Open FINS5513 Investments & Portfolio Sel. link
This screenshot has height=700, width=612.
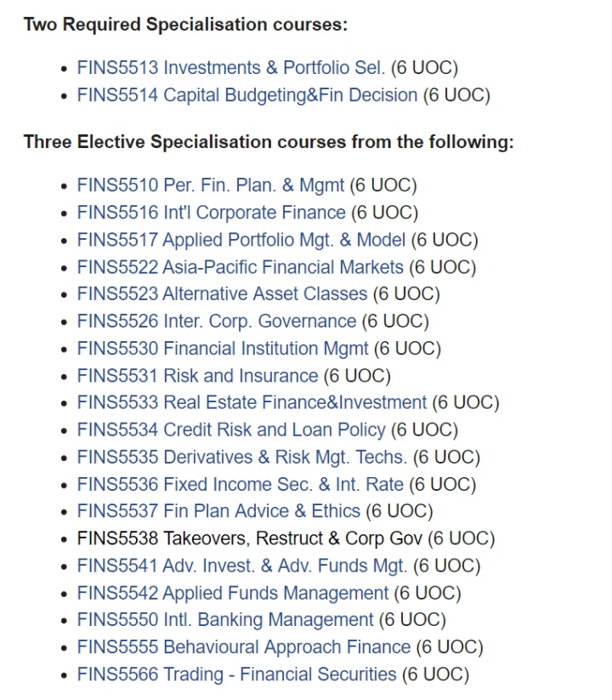pos(230,68)
